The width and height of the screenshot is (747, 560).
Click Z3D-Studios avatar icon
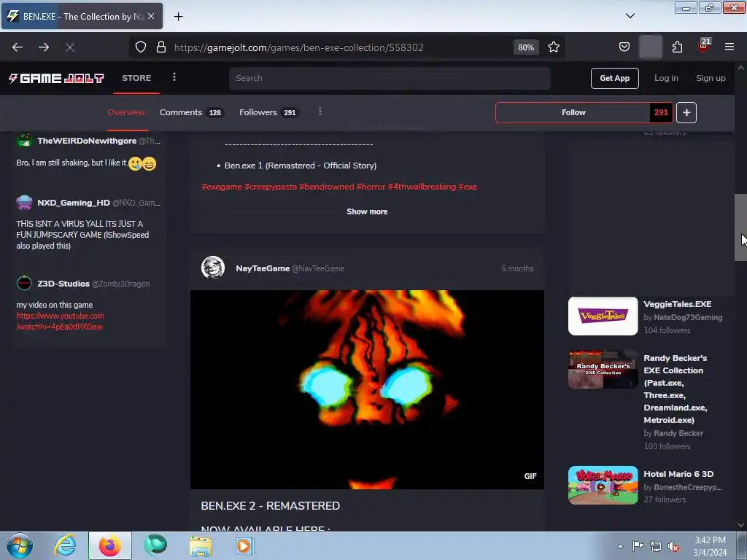(24, 283)
